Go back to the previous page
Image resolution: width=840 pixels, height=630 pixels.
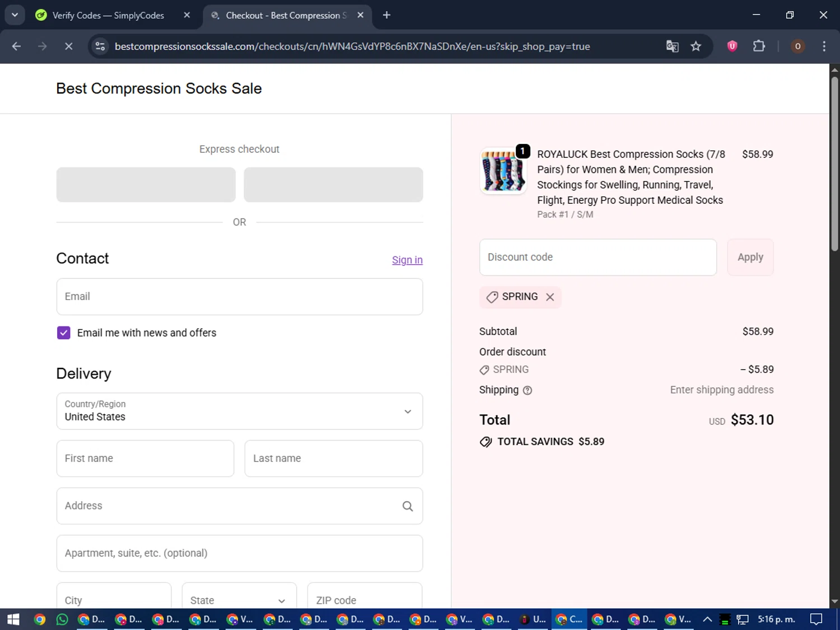(16, 46)
